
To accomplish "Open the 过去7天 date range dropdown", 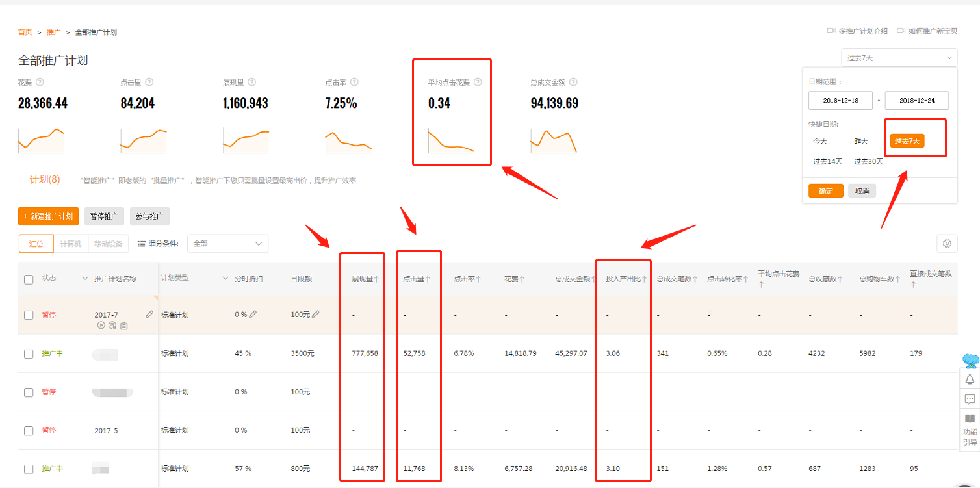I will [x=899, y=58].
